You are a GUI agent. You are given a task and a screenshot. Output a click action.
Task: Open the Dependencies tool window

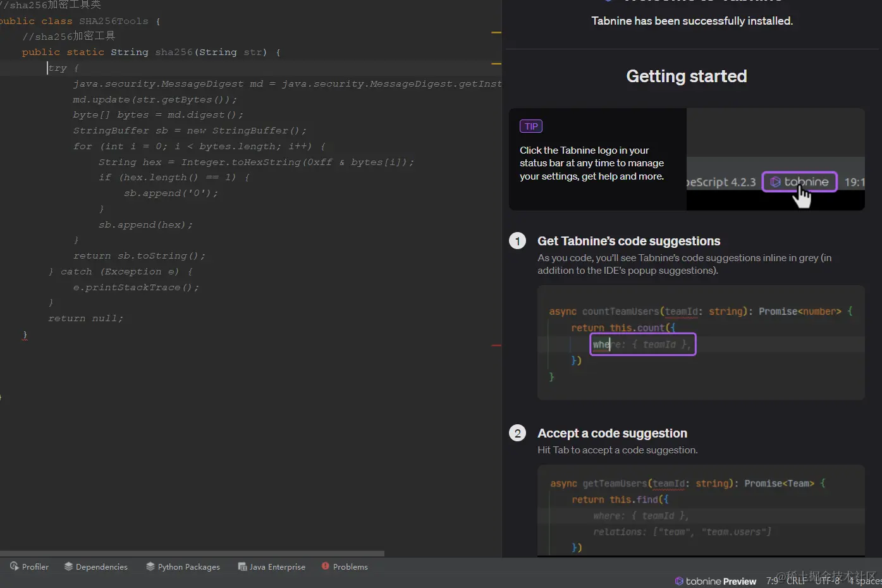point(95,567)
